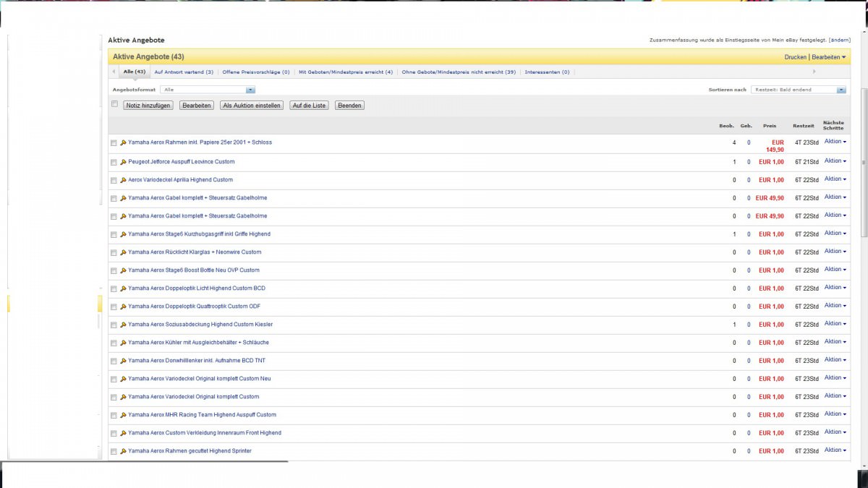Show Mit Geboten/Mindestpreis erreicht (4) tab

coord(346,72)
